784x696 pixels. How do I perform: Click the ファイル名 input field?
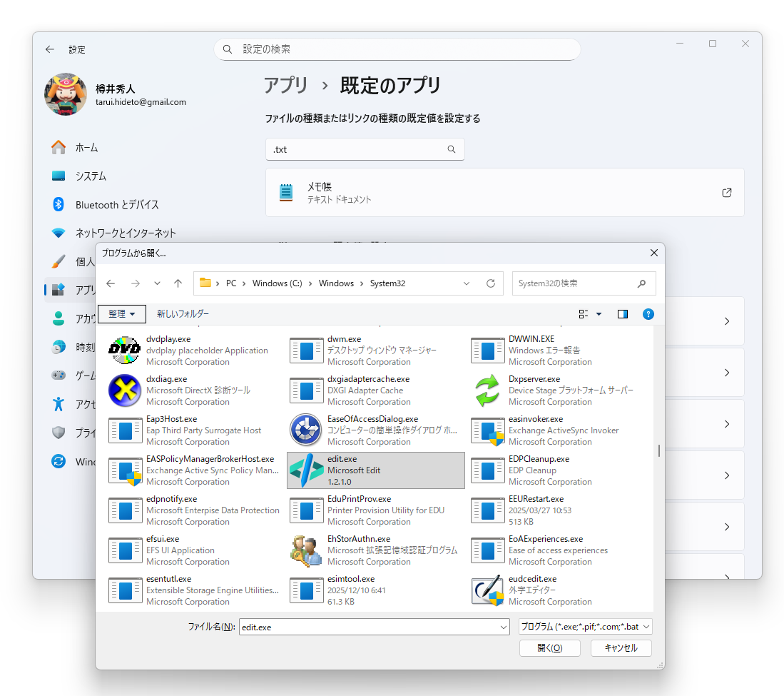tap(371, 626)
